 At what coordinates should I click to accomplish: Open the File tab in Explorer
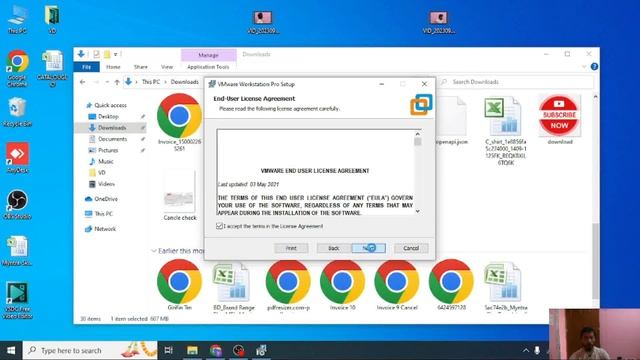[87, 67]
